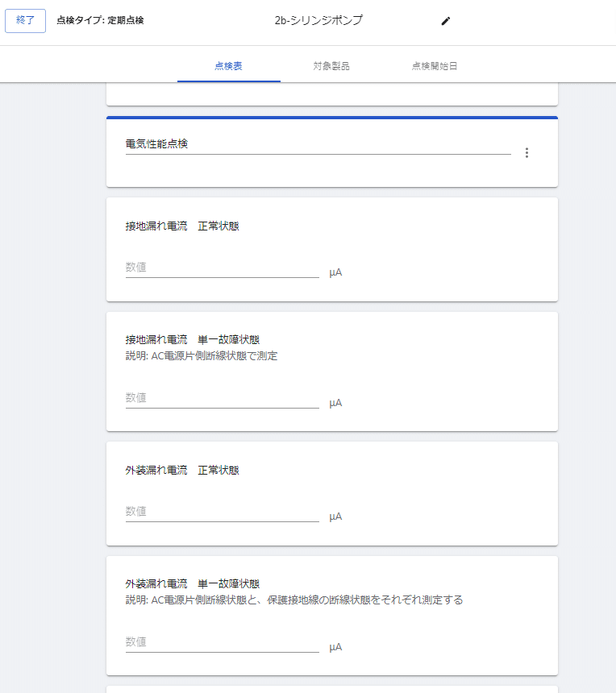The width and height of the screenshot is (616, 693).
Task: Open the three-dot menu for 電気性能点検
Action: coord(527,152)
